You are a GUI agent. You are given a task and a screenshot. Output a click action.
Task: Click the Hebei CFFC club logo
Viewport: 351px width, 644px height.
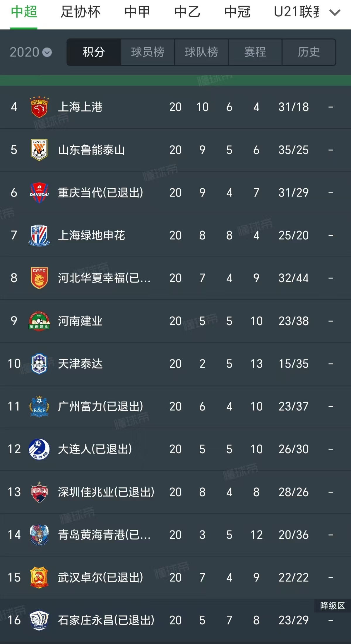(x=38, y=278)
